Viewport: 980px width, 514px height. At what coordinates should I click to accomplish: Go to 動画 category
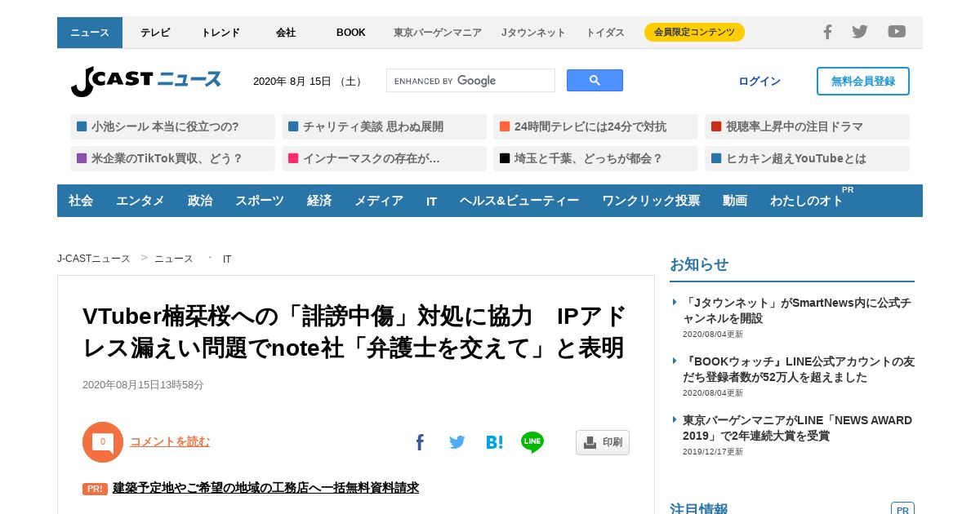tap(735, 201)
